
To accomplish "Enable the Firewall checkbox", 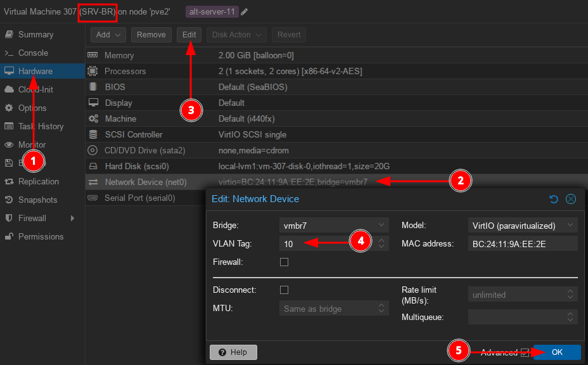I will (284, 262).
